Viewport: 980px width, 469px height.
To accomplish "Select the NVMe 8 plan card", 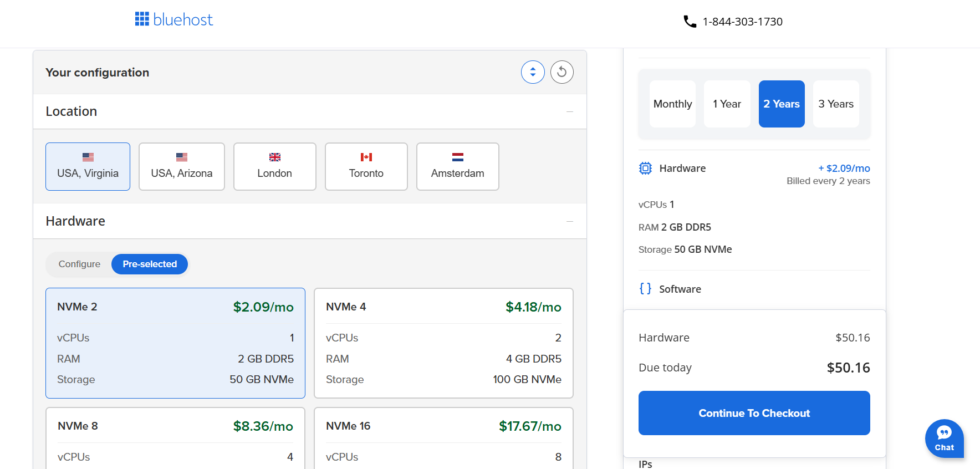I will tap(175, 438).
